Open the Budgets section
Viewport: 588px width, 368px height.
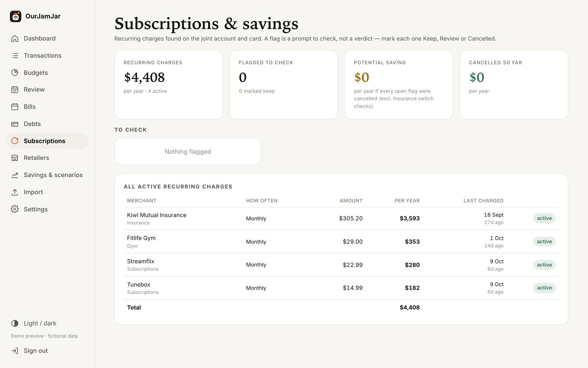point(36,72)
